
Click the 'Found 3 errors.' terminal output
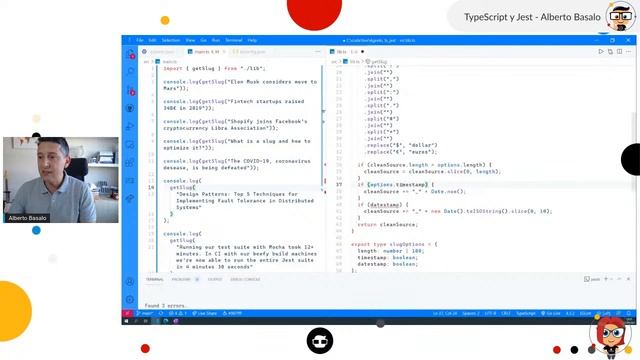click(x=165, y=305)
